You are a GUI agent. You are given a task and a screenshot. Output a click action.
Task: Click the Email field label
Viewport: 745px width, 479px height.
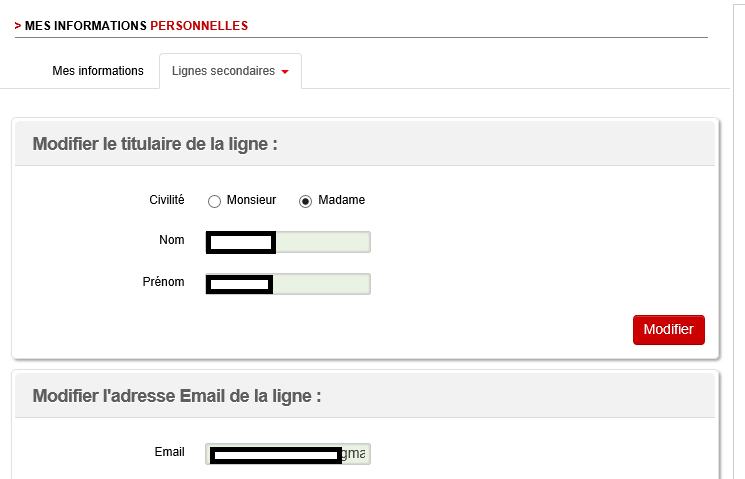click(x=170, y=452)
